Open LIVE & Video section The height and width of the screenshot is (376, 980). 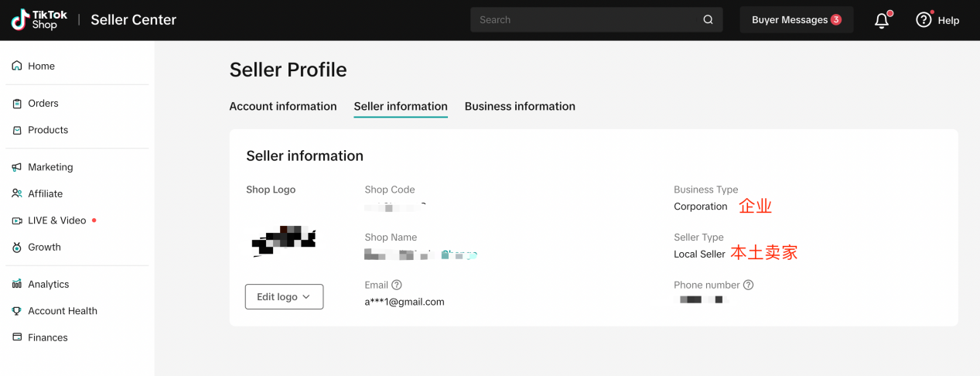point(56,220)
